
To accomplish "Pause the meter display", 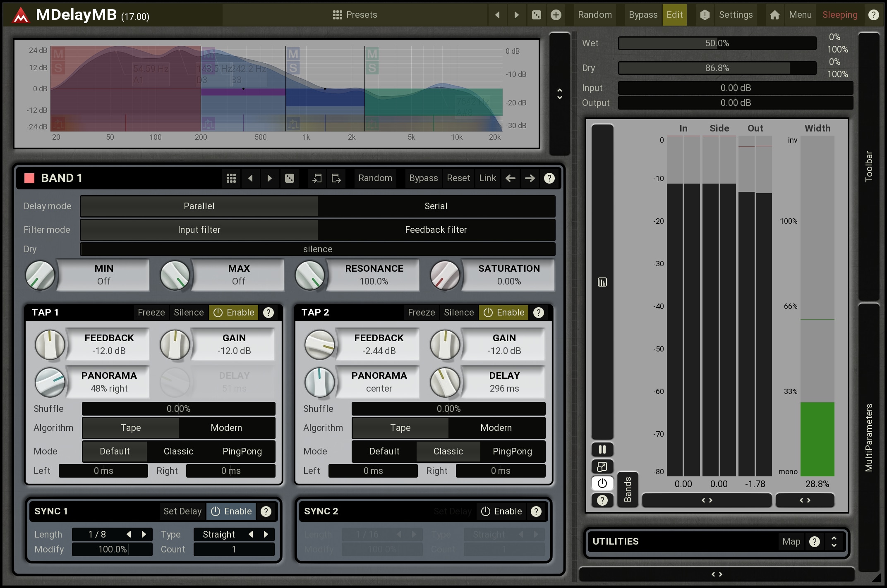I will coord(602,449).
